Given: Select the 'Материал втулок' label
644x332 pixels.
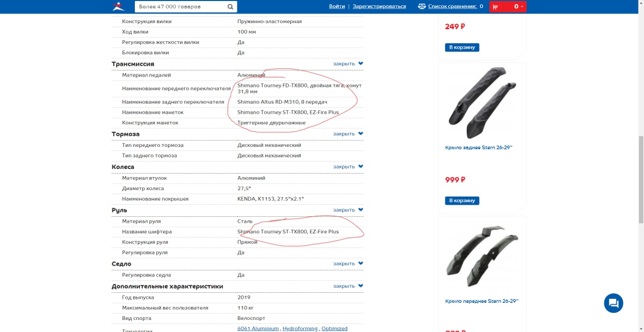Looking at the screenshot, I should (144, 178).
